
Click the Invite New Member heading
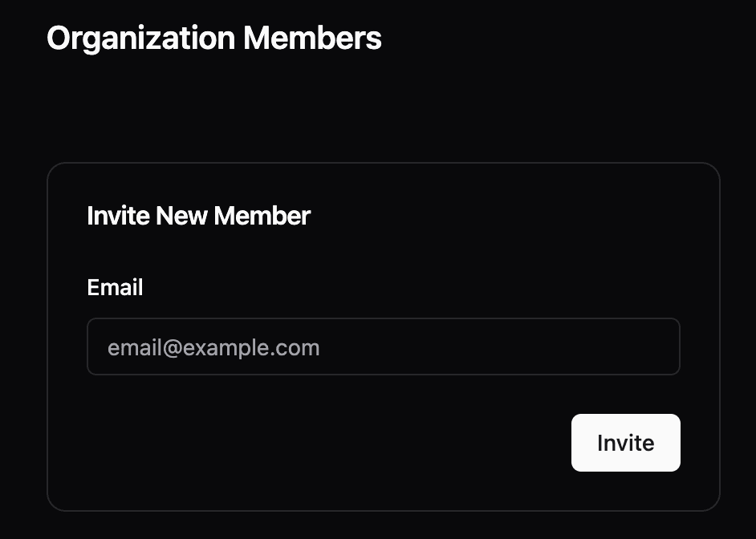(198, 216)
